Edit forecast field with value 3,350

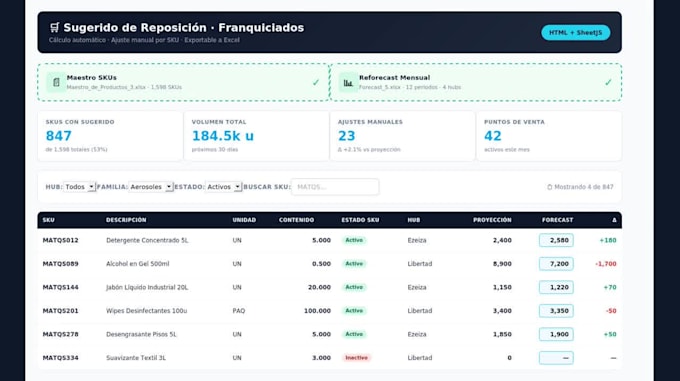556,311
